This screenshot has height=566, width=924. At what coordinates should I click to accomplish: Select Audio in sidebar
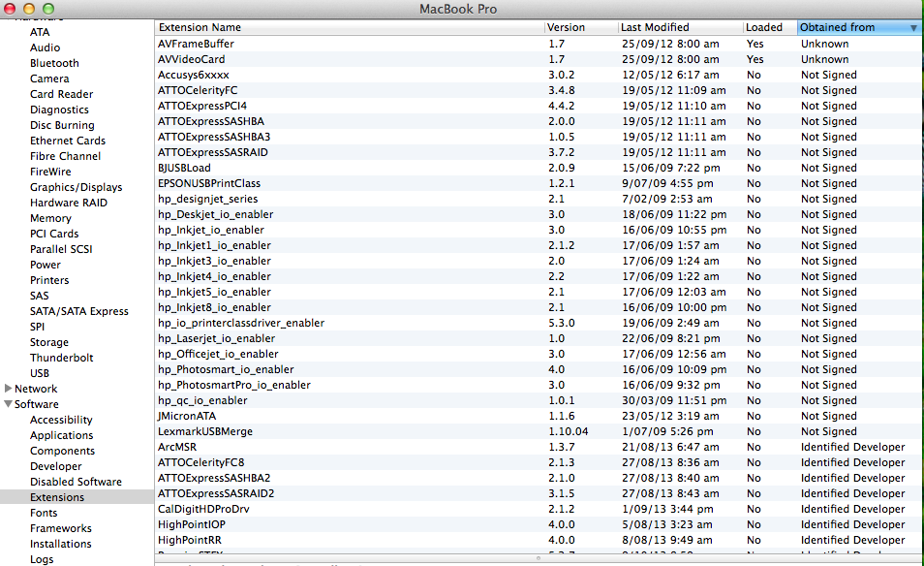[x=45, y=47]
